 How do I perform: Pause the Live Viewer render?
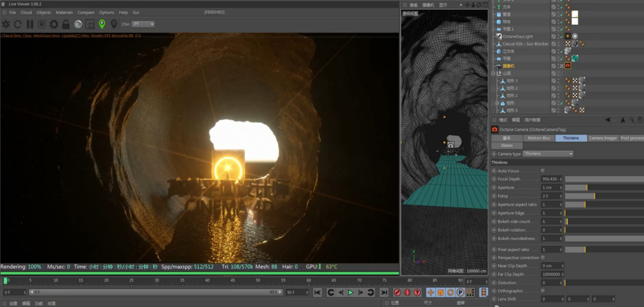click(x=30, y=24)
